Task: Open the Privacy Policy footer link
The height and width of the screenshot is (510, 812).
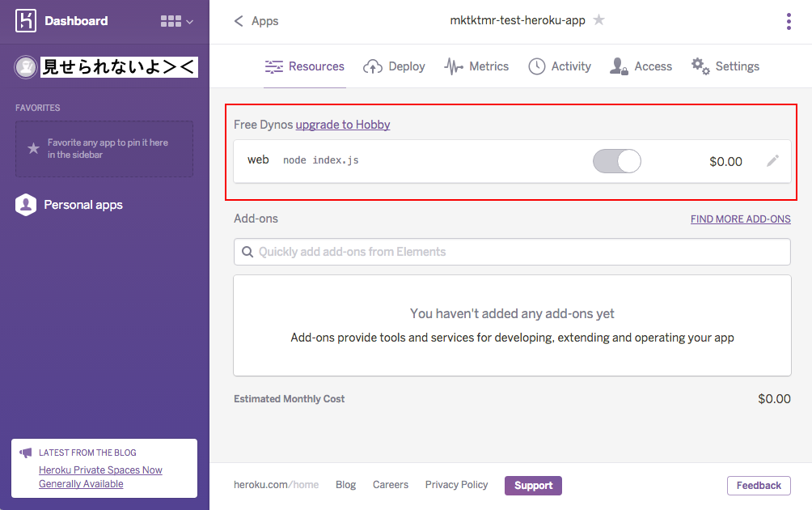Action: pyautogui.click(x=456, y=485)
